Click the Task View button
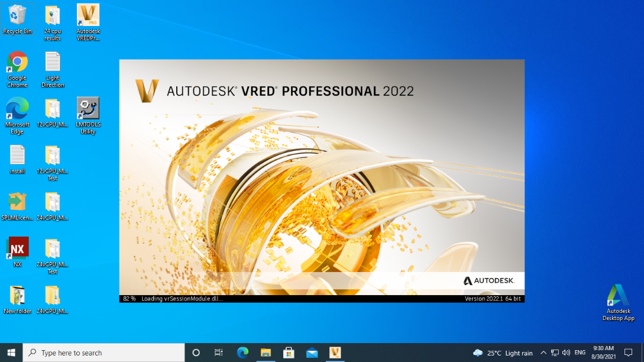Screen dimensions: 644x362 click(x=219, y=353)
